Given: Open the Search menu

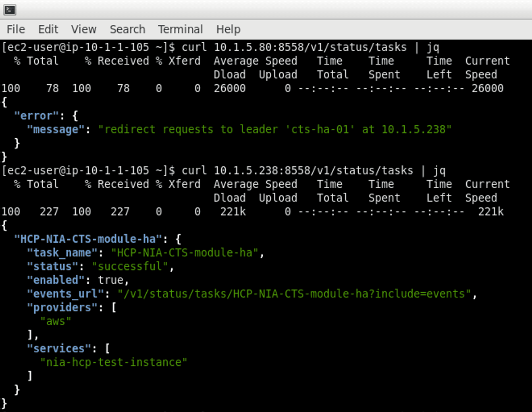Looking at the screenshot, I should [x=127, y=29].
